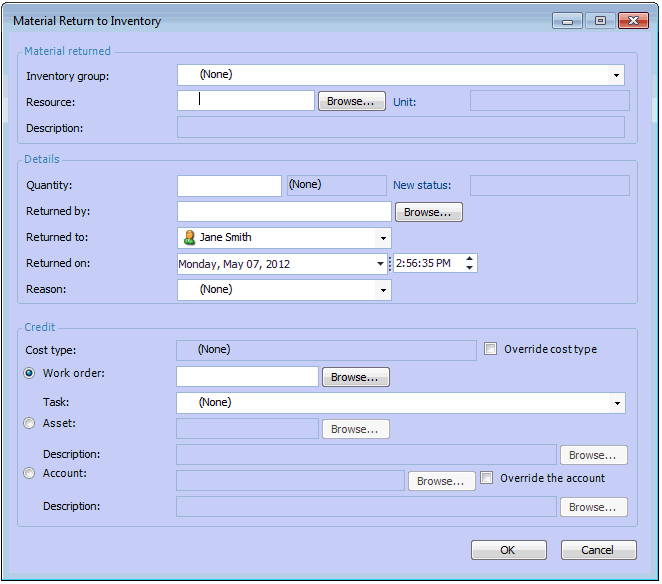
Task: Choose the Asset radio button
Action: tap(30, 423)
